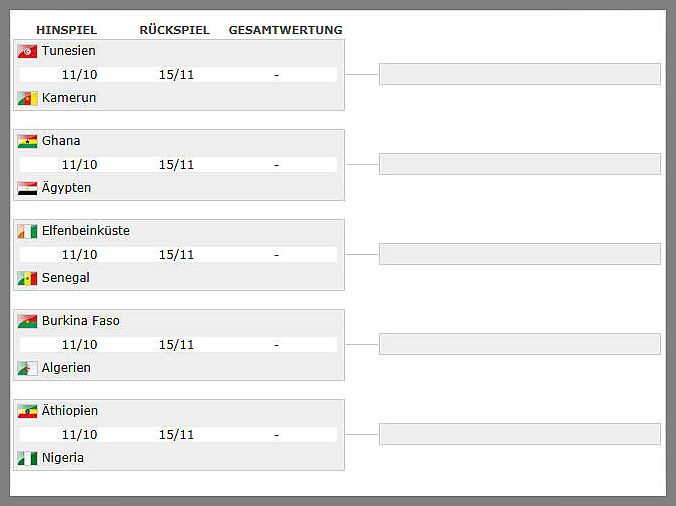Click the Burkina Faso flag icon
The width and height of the screenshot is (676, 506).
tap(27, 321)
